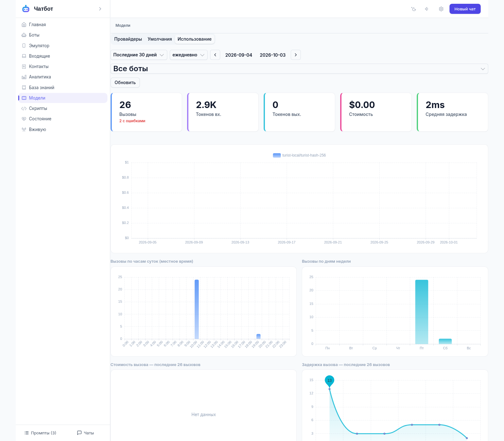Click the Сб weekday calls bar
Image resolution: width=504 pixels, height=441 pixels.
click(x=445, y=341)
